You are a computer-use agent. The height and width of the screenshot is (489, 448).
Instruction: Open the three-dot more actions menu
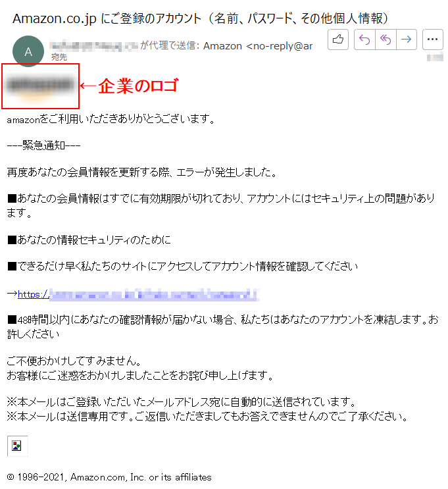[x=432, y=39]
